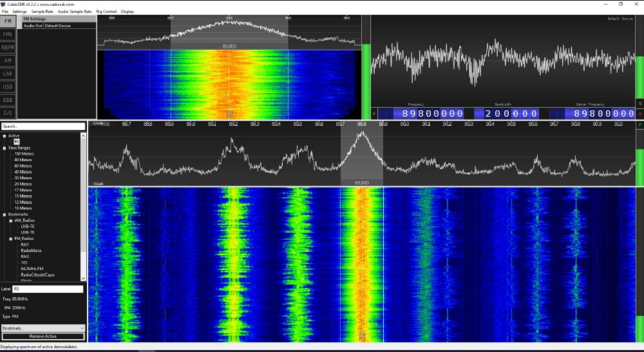
Task: Click bookmark tree scrollbar up arrow
Action: click(83, 135)
